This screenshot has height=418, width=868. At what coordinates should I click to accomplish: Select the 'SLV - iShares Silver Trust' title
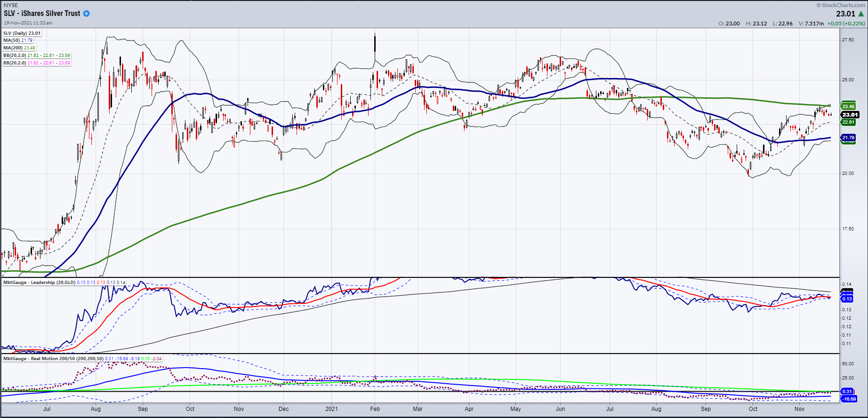coord(42,14)
